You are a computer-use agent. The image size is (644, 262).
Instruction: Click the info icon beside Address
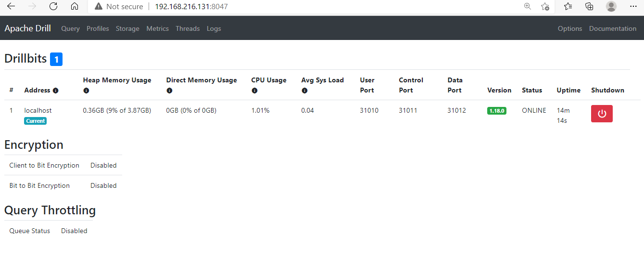[x=56, y=91]
